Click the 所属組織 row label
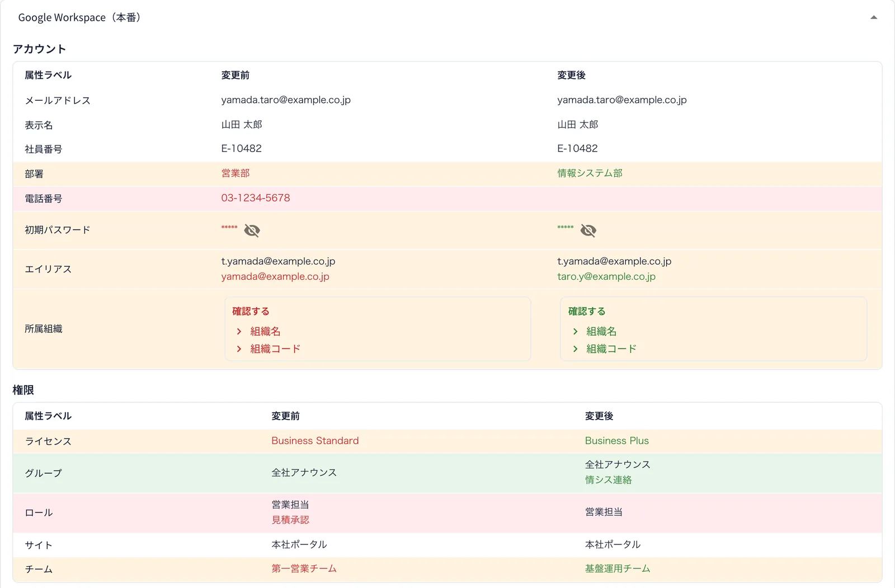 [43, 329]
